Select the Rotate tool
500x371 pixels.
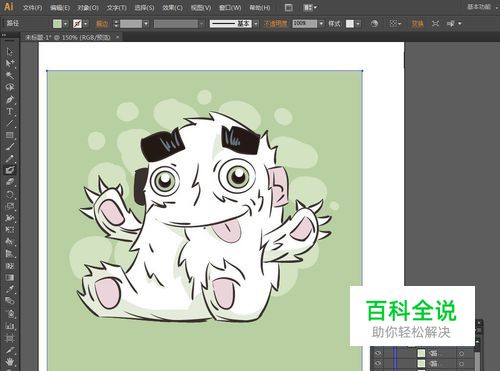[9, 194]
